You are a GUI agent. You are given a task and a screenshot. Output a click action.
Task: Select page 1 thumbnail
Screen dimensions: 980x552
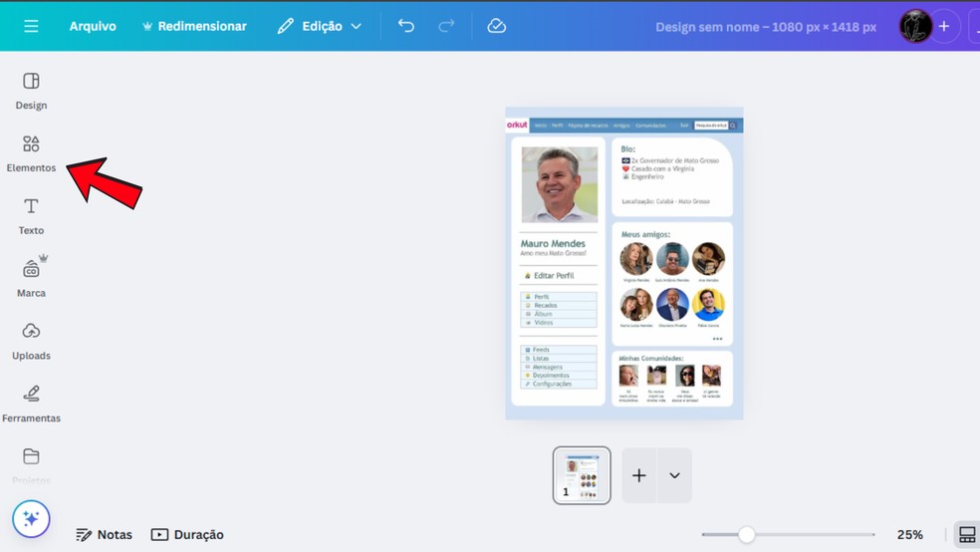click(x=582, y=475)
